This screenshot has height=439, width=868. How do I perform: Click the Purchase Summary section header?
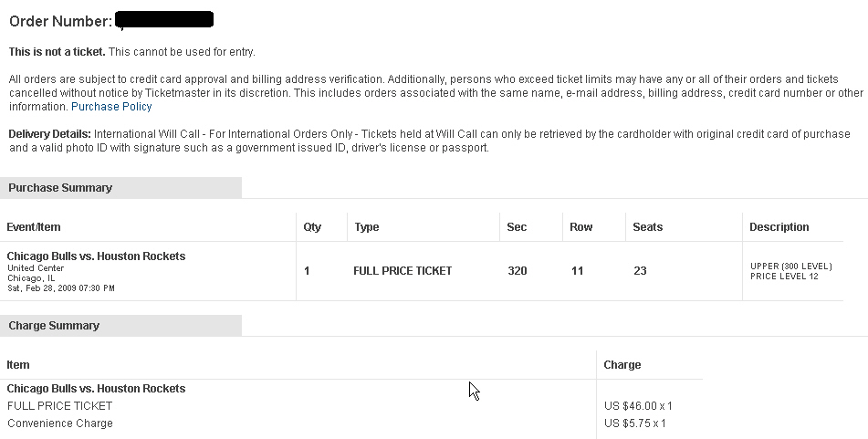coord(60,188)
